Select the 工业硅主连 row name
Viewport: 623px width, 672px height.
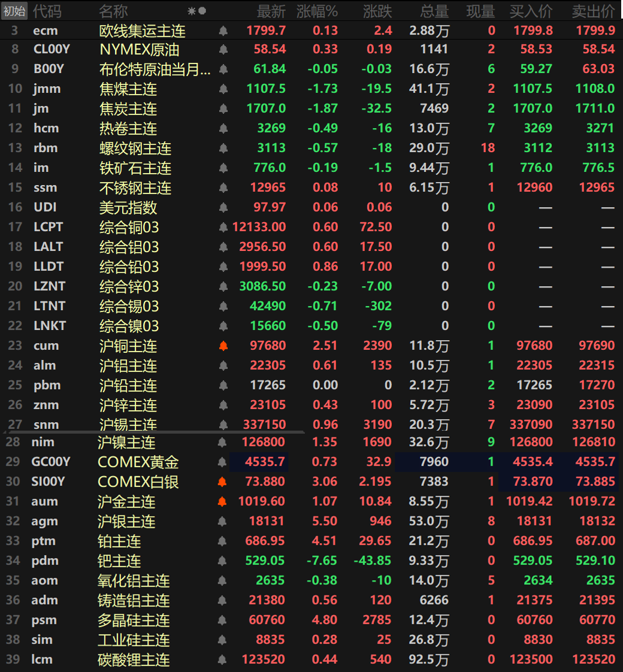[134, 640]
